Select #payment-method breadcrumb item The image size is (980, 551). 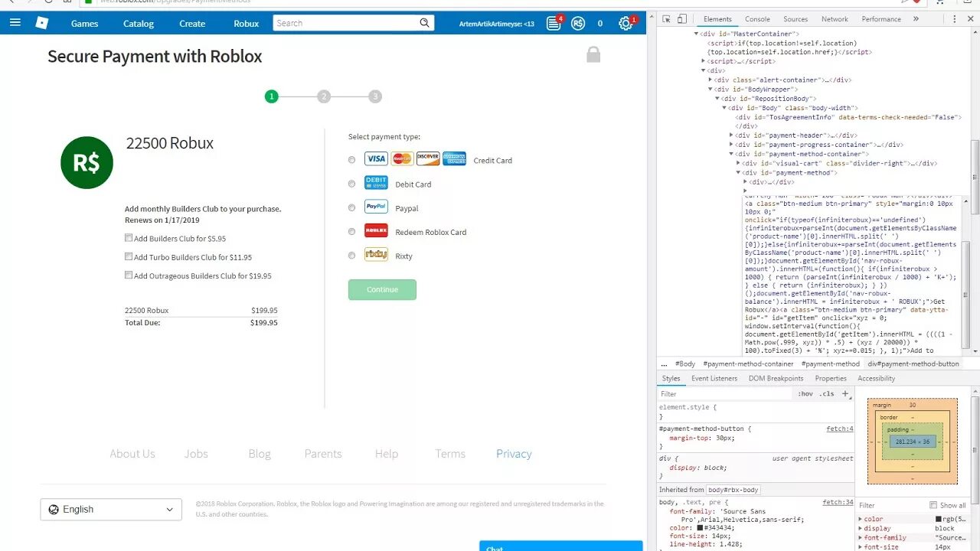[830, 364]
